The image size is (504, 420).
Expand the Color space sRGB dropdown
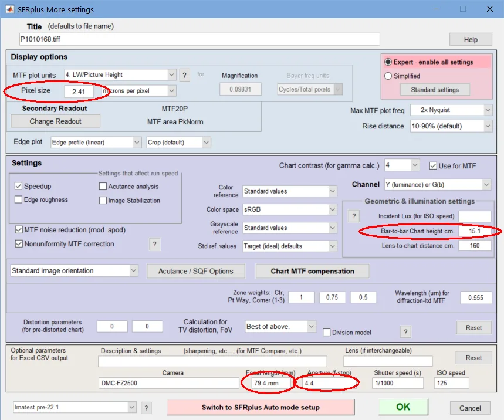pos(290,209)
